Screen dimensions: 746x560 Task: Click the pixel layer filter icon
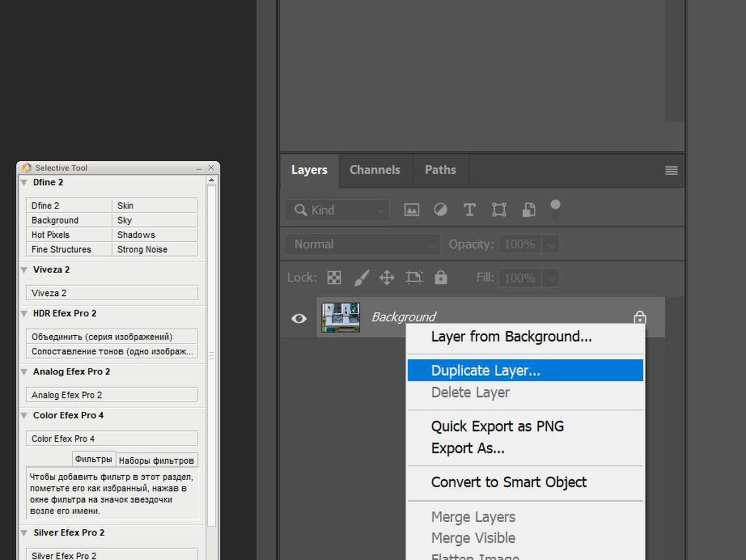click(412, 209)
